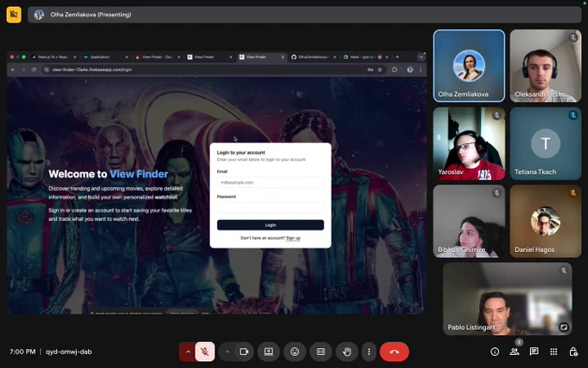Toggle the camera on or off
The height and width of the screenshot is (368, 588).
(244, 352)
